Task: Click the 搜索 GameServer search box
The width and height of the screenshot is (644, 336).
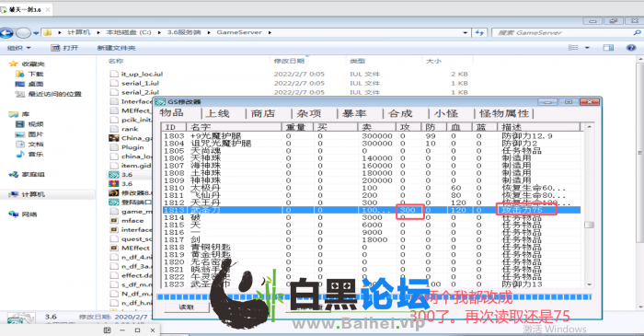Action: tap(568, 32)
